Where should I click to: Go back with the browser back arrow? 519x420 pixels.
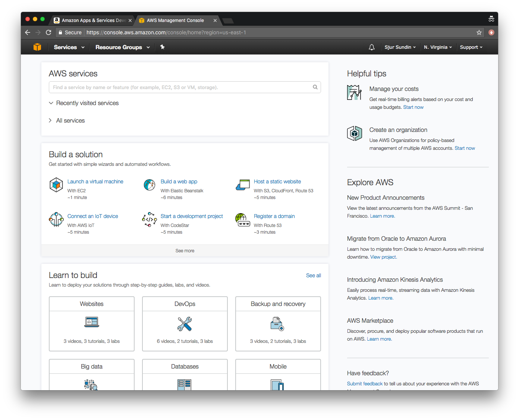[x=28, y=32]
